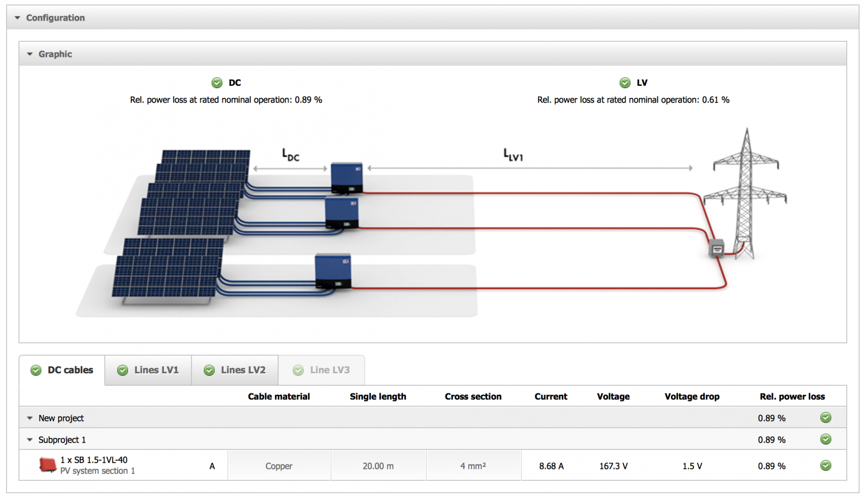Click the 1.5 V voltage drop value

tap(692, 466)
